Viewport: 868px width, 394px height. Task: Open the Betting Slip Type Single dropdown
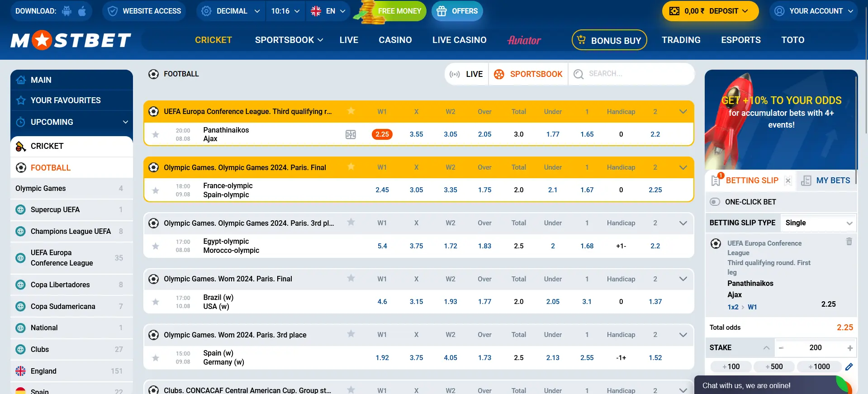click(x=818, y=223)
